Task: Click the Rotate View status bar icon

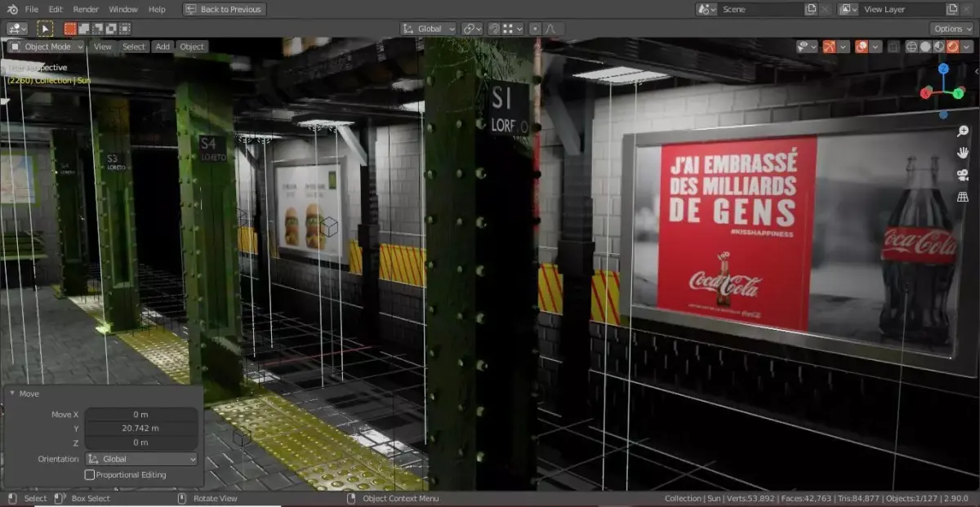Action: tap(181, 498)
